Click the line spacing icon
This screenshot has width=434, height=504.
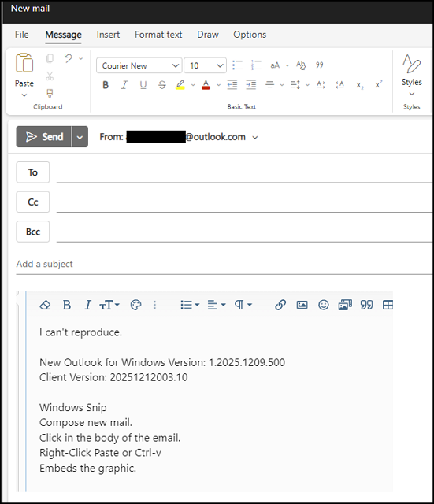click(x=295, y=84)
